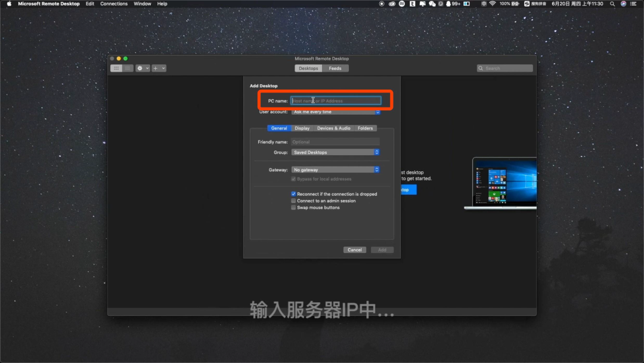Open the Notification Center icon
The height and width of the screenshot is (363, 644).
pyautogui.click(x=633, y=4)
